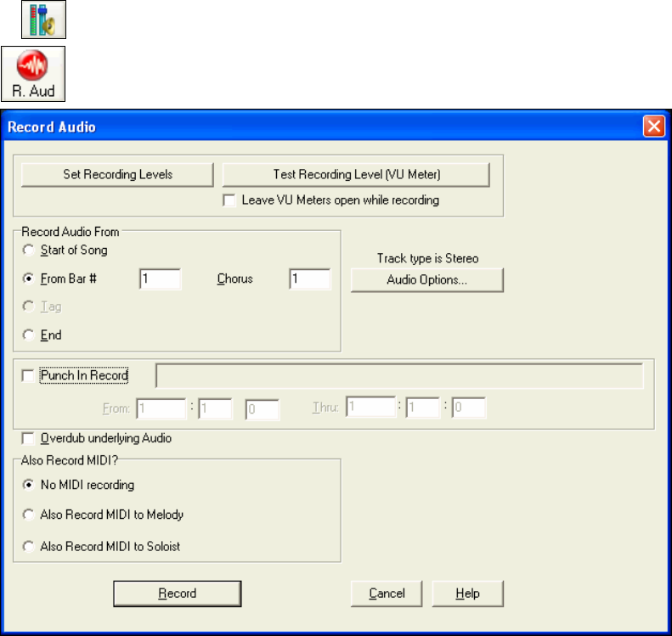Choose Also Record MIDI to Soloist

28,547
